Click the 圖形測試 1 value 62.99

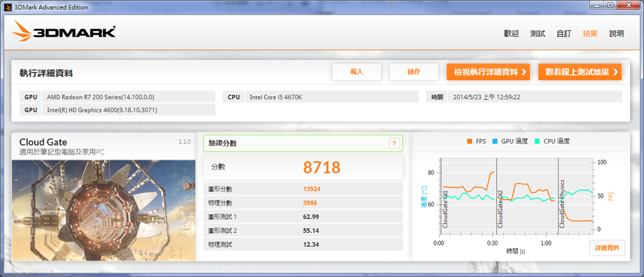[x=311, y=217]
